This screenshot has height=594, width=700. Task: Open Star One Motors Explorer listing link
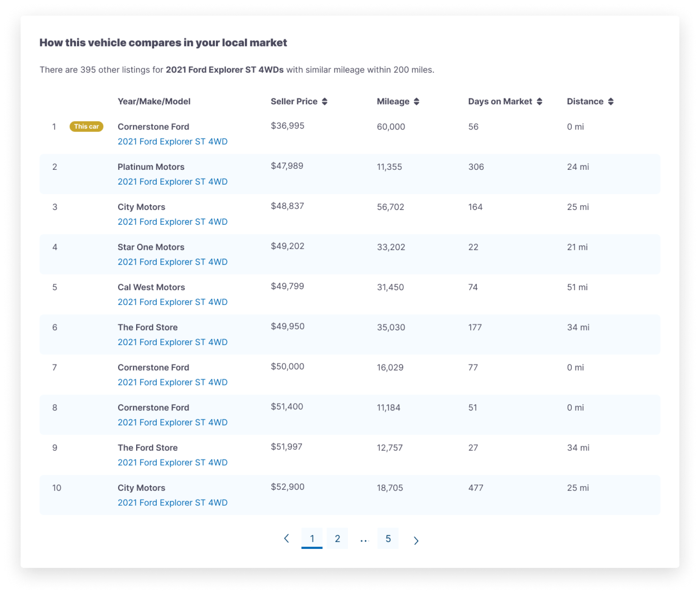[173, 262]
